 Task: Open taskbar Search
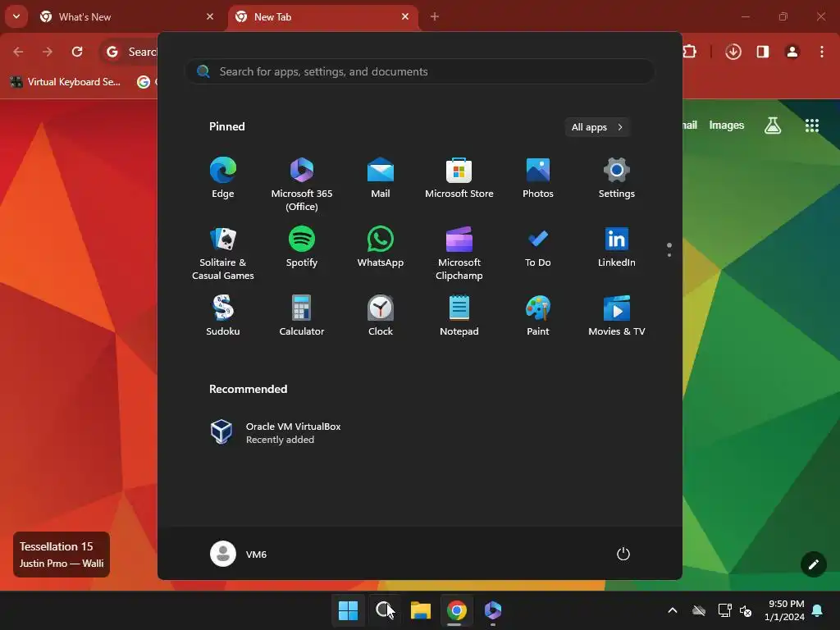[384, 610]
